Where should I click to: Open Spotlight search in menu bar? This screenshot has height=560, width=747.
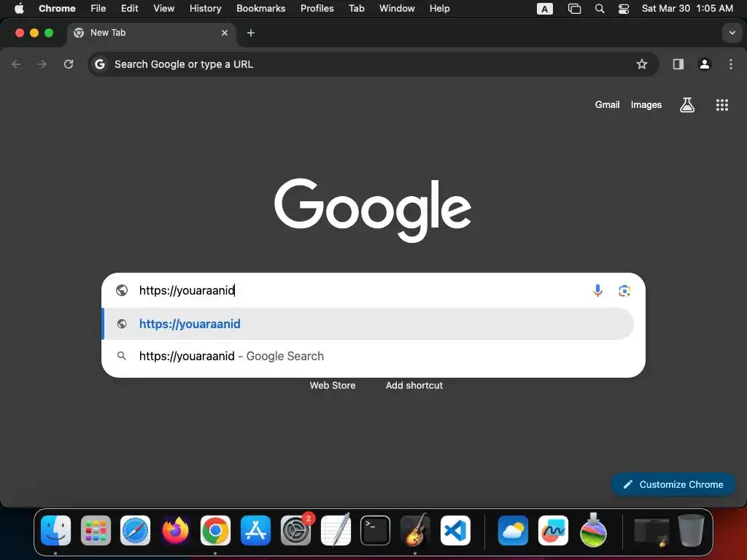point(600,9)
